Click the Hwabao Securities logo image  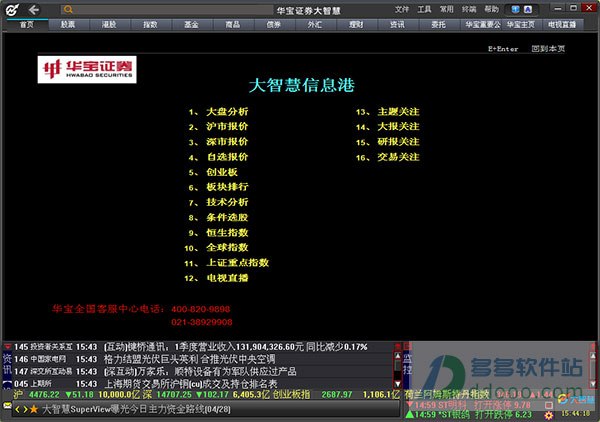[x=87, y=70]
